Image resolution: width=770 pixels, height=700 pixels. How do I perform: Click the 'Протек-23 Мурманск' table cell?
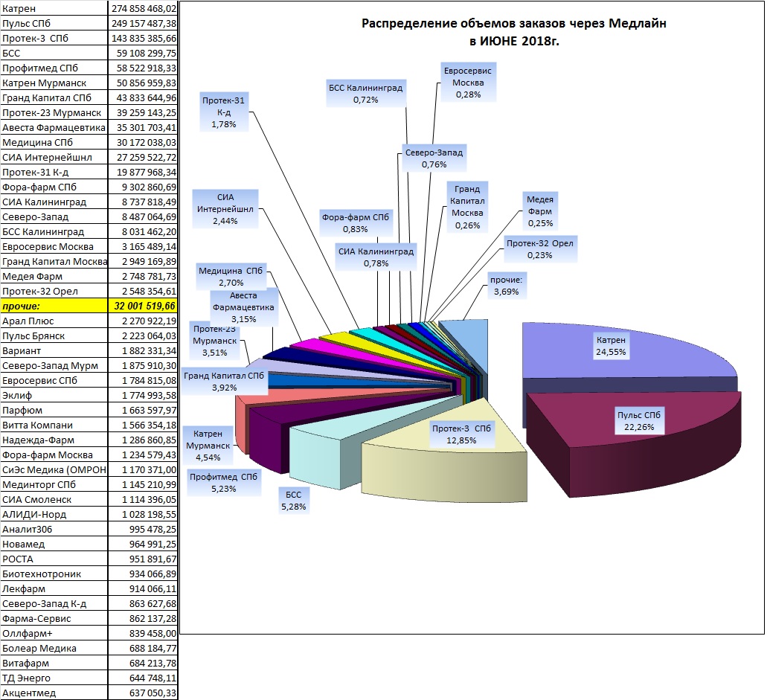coord(54,112)
